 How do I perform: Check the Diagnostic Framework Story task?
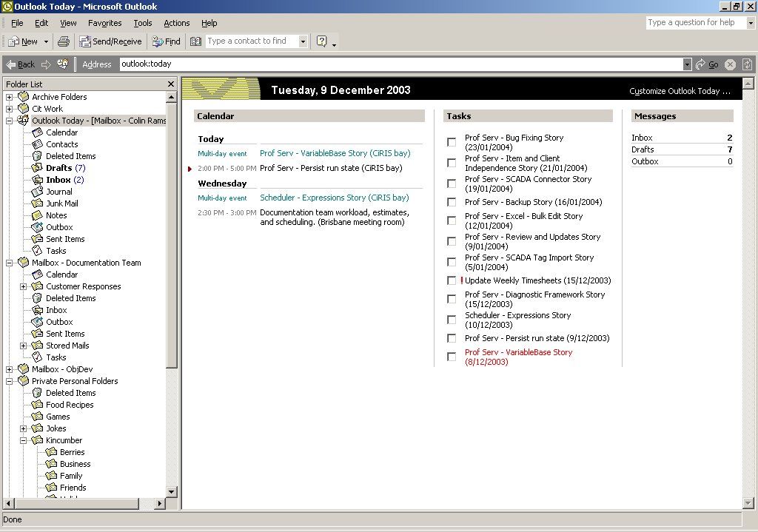click(452, 299)
